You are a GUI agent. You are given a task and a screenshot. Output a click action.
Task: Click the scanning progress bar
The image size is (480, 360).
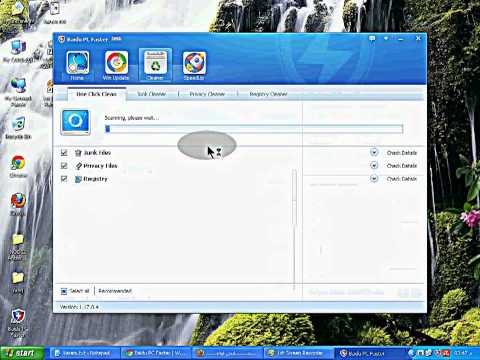pyautogui.click(x=254, y=129)
